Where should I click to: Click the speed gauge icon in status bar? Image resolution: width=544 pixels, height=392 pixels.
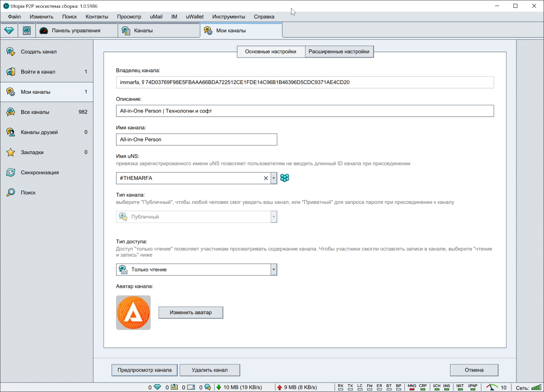[x=492, y=387]
